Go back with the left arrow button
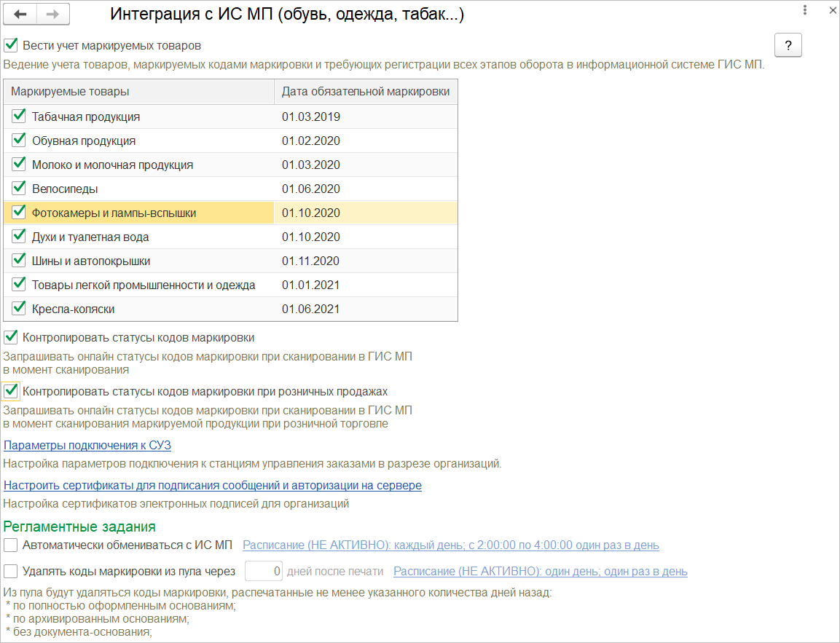840x643 pixels. [20, 15]
